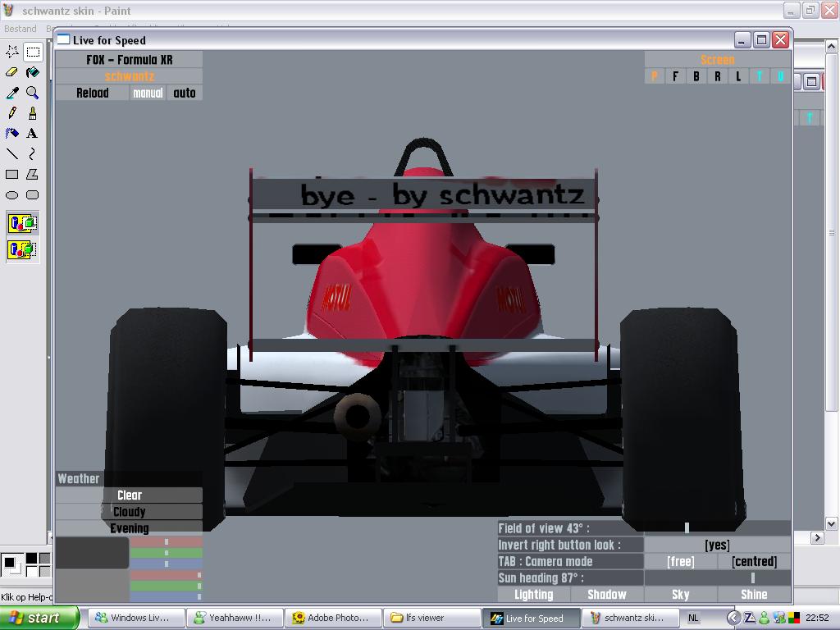Select the Free-Form Select tool in Paint
This screenshot has width=840, height=630.
pyautogui.click(x=11, y=52)
